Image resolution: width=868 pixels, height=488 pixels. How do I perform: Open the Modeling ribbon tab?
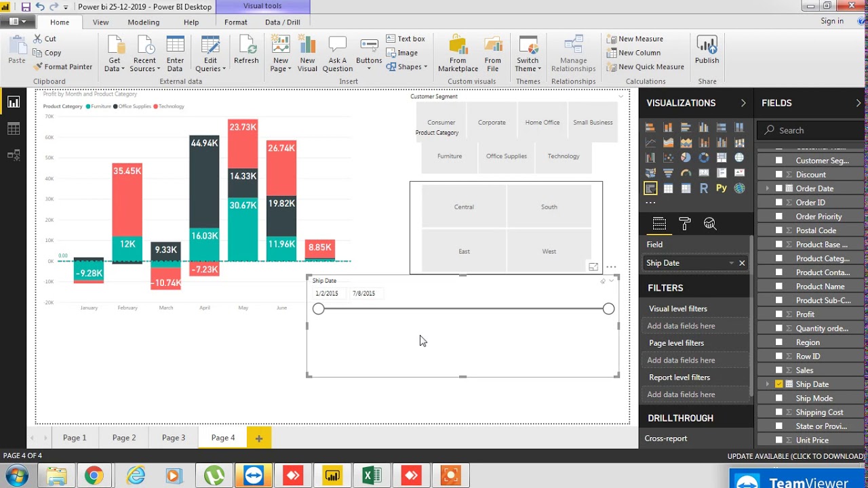coord(144,22)
